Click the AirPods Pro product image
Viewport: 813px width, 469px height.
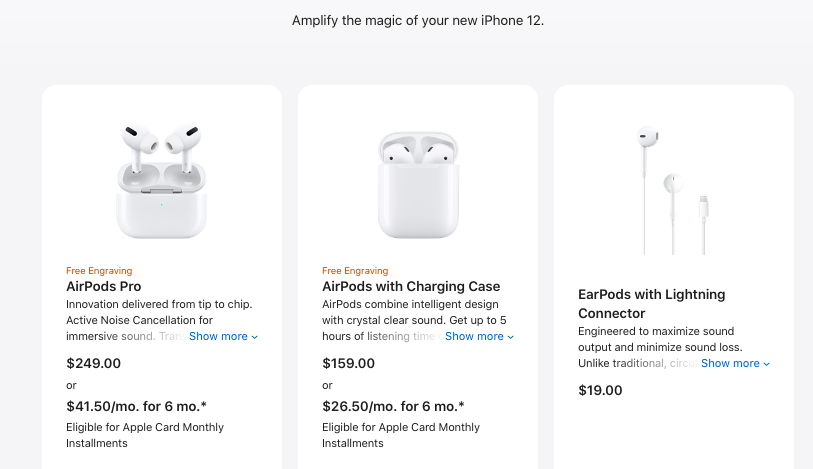(162, 181)
